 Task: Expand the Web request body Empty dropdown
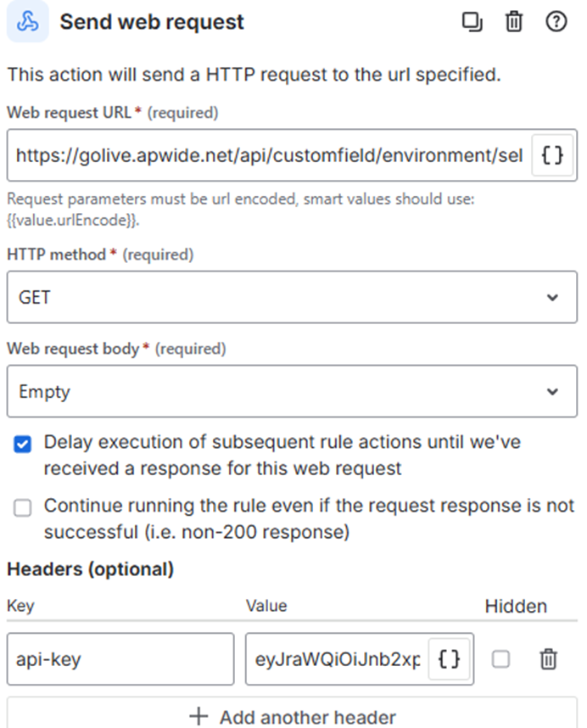point(292,392)
